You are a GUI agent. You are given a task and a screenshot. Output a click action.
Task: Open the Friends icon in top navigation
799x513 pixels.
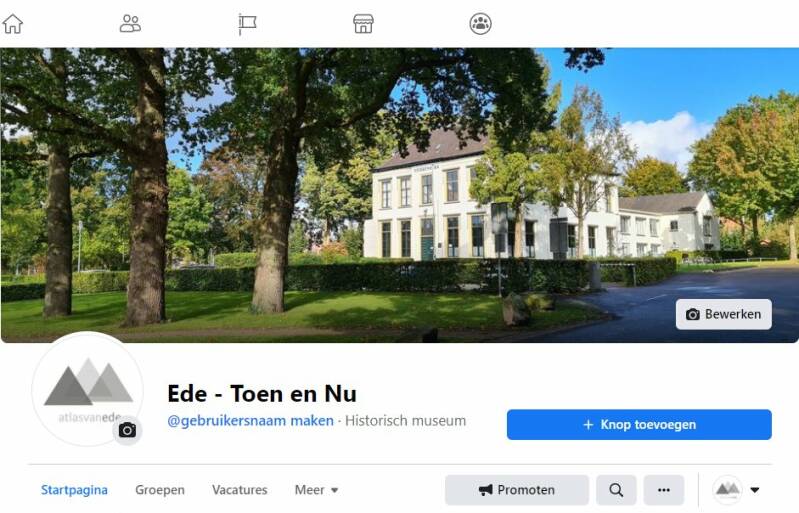point(130,23)
